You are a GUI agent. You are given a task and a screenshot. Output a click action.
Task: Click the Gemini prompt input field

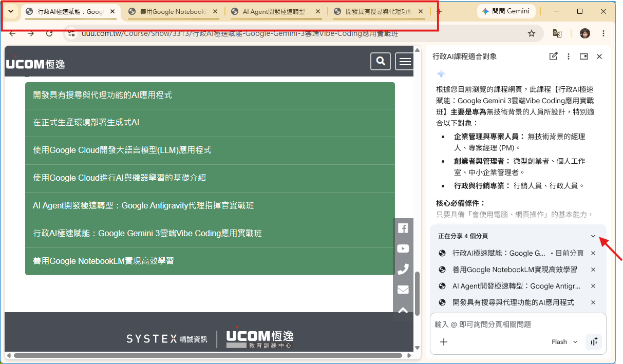(x=518, y=324)
